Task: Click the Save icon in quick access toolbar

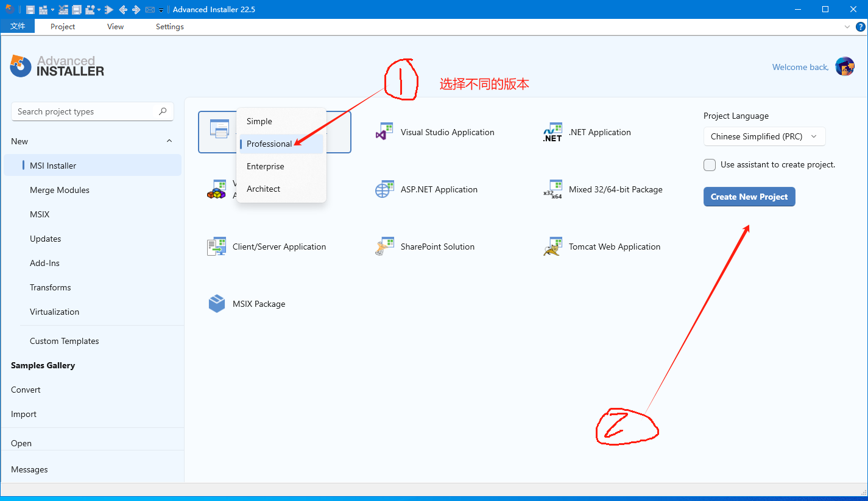Action: point(30,10)
